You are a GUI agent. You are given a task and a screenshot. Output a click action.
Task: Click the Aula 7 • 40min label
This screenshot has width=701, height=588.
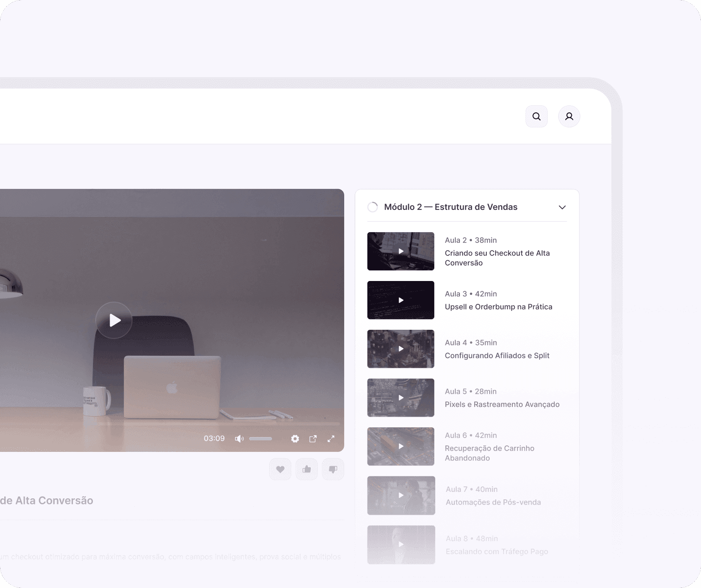click(x=472, y=489)
